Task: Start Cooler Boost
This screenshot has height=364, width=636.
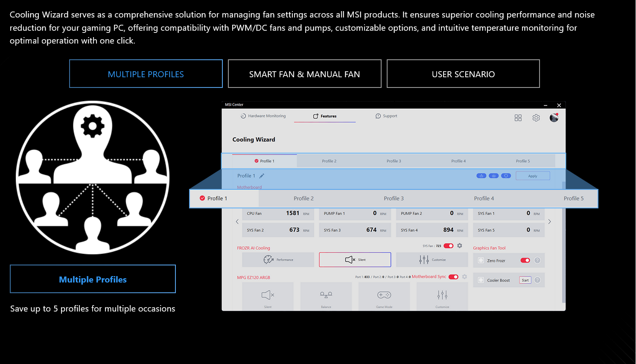Action: (525, 280)
